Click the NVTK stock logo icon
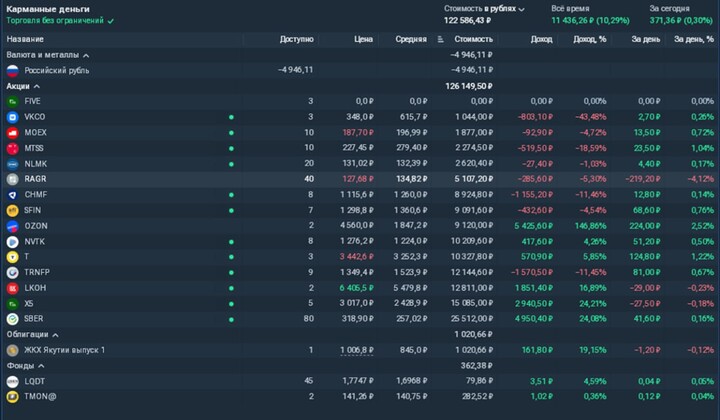The image size is (720, 420). (12, 241)
